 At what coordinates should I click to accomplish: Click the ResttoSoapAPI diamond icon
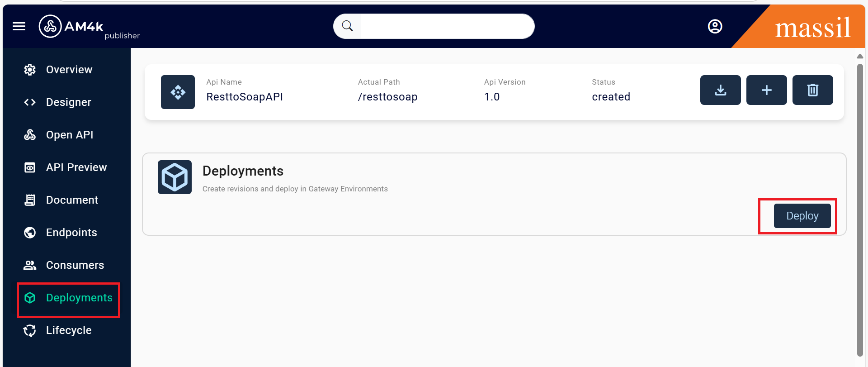(x=178, y=92)
